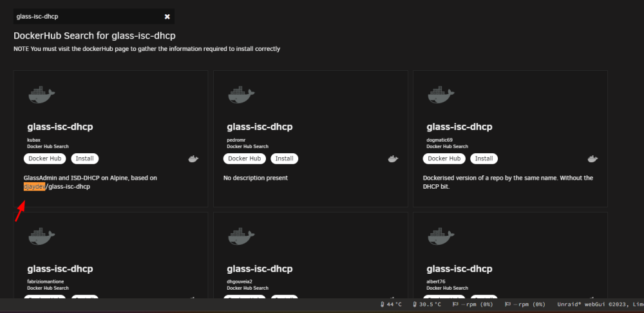
Task: Click the 'GlassAdmin and ISD-DHCP on Alpine' description
Action: (90, 182)
